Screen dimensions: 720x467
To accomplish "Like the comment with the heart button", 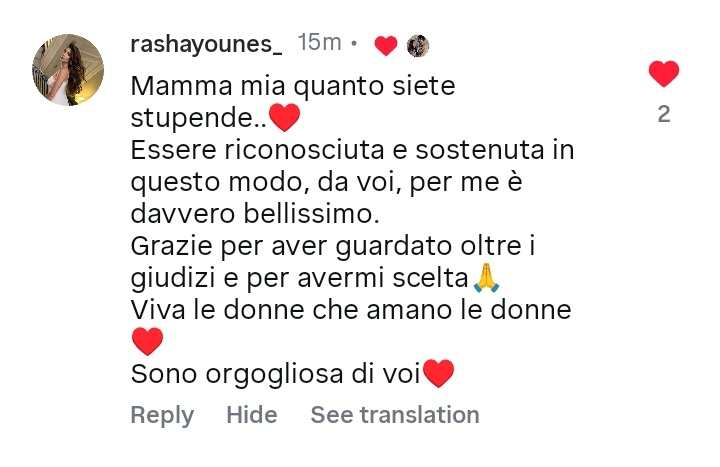I will point(663,73).
